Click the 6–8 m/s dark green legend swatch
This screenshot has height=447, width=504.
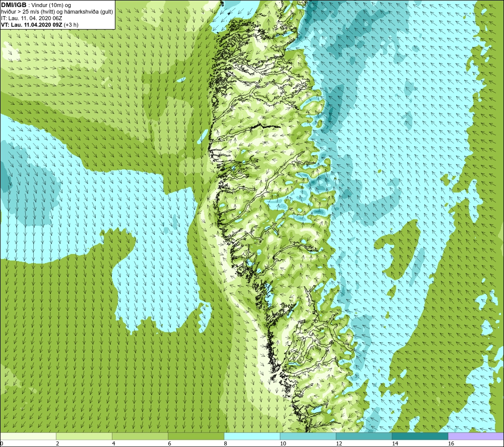(196, 436)
